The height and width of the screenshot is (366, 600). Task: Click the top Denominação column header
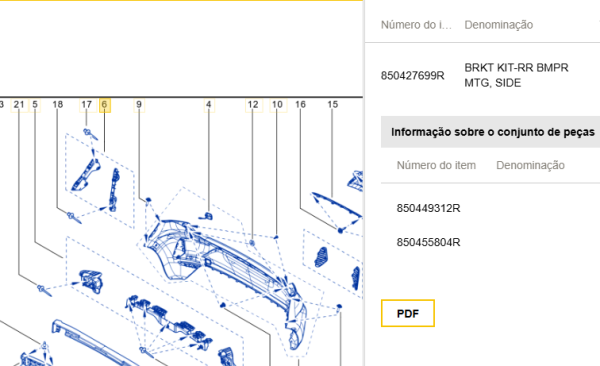499,25
